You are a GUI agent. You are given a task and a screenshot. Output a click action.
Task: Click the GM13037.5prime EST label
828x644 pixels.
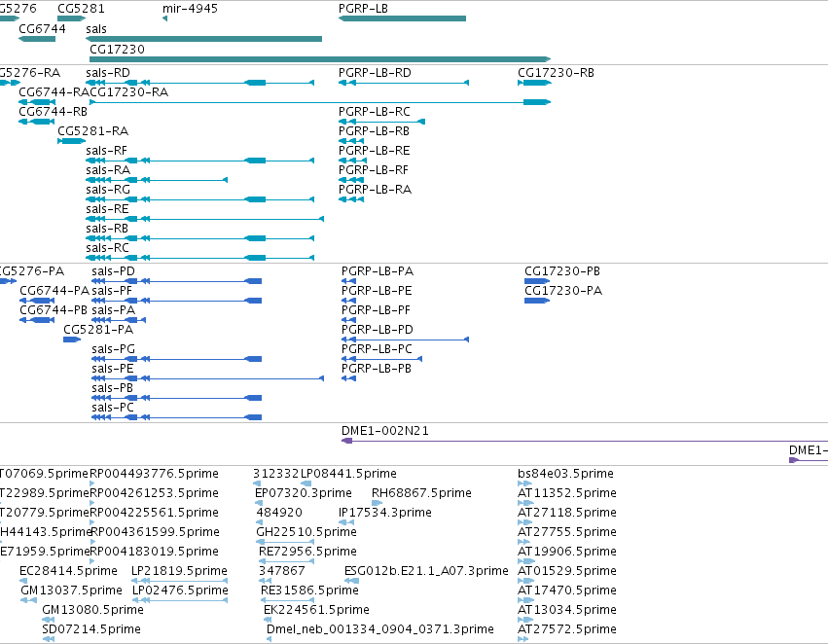[71, 590]
